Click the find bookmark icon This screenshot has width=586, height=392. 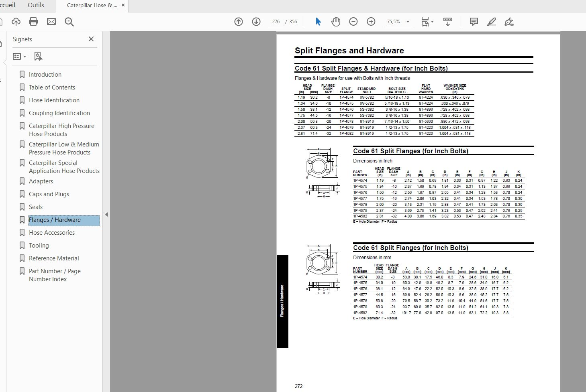38,57
